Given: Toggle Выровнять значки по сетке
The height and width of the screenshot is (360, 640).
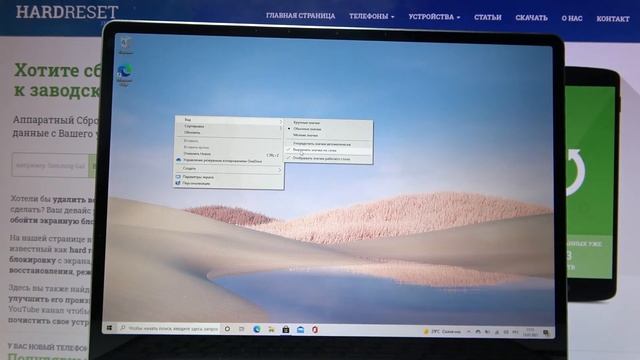Looking at the screenshot, I should (x=315, y=150).
